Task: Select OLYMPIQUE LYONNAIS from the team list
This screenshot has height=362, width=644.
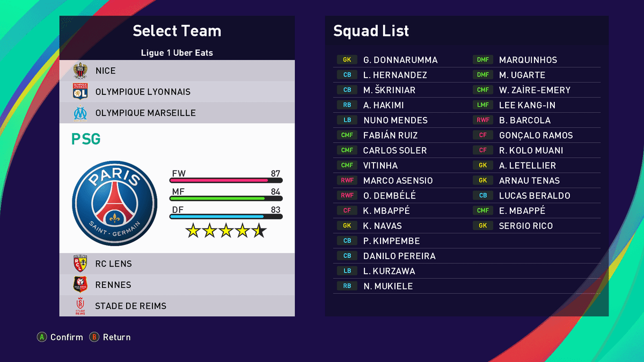Action: tap(143, 92)
